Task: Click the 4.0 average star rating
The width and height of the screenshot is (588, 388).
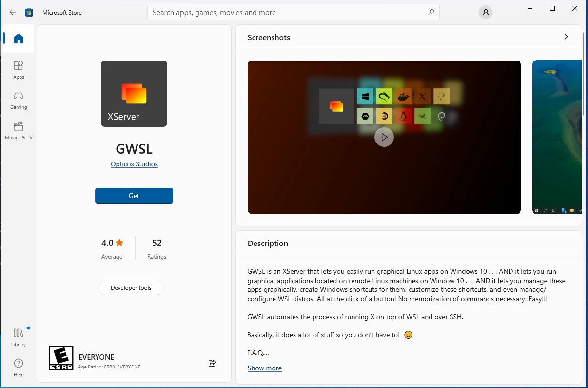Action: pos(112,243)
